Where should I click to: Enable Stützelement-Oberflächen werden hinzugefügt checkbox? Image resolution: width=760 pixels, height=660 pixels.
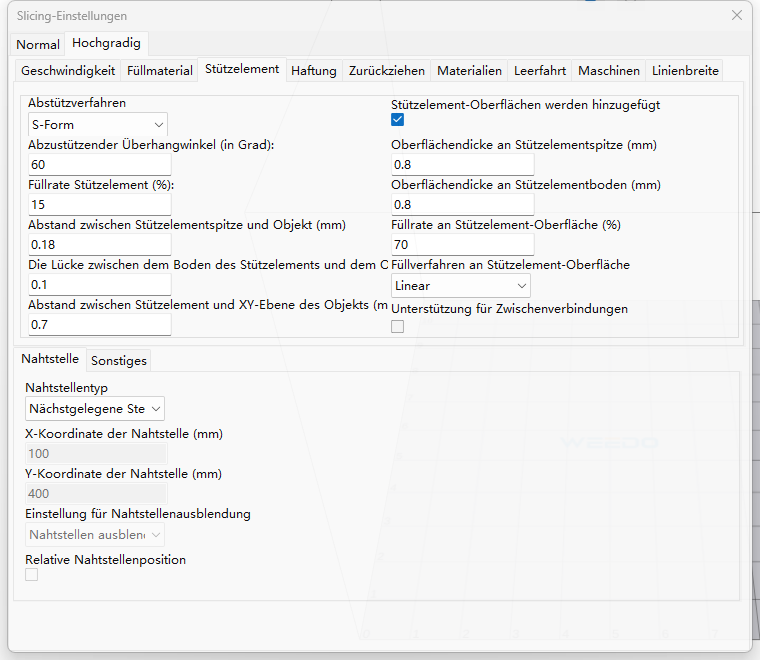[398, 120]
